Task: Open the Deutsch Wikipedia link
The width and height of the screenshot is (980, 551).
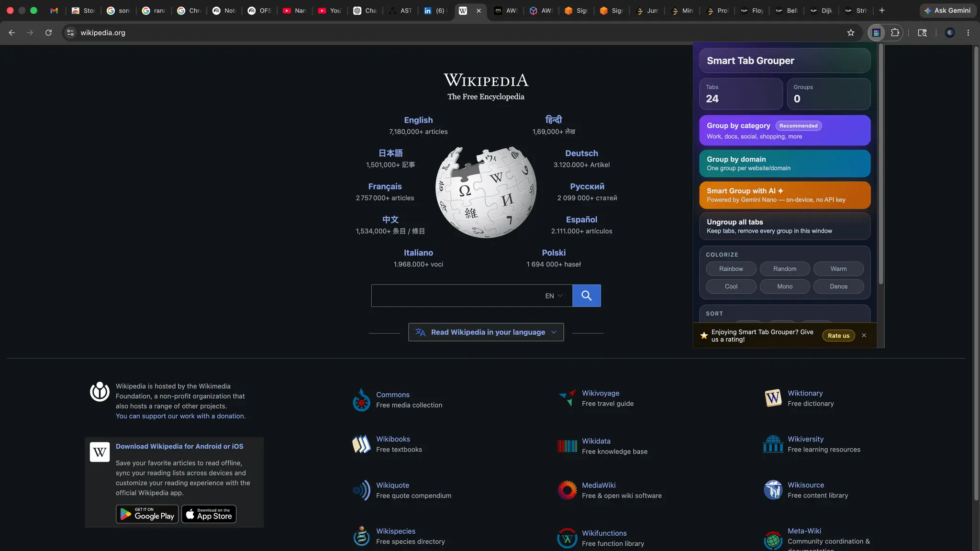Action: point(581,153)
